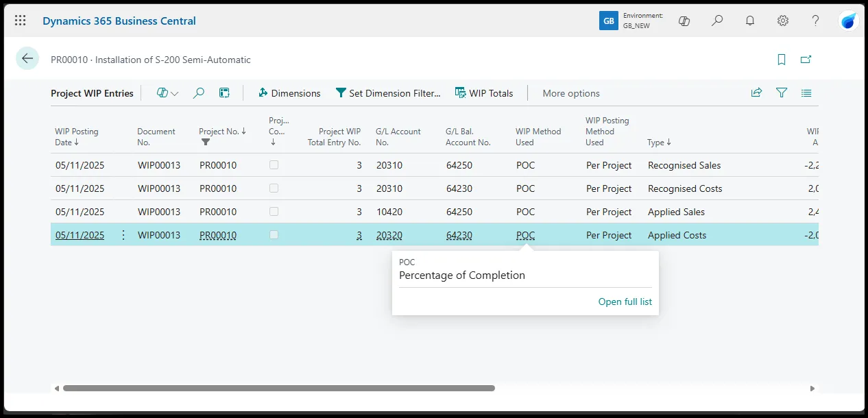This screenshot has width=868, height=418.
Task: Expand More options
Action: click(571, 93)
